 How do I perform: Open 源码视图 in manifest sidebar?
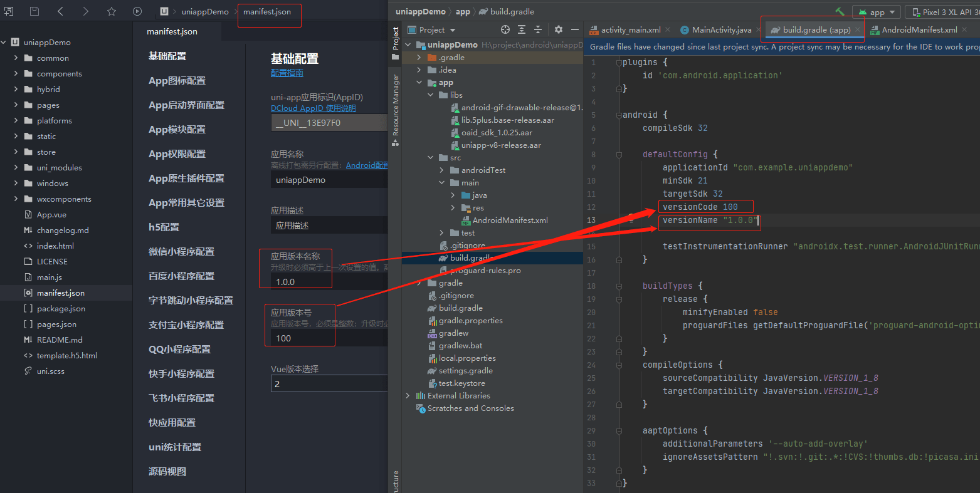(x=167, y=472)
